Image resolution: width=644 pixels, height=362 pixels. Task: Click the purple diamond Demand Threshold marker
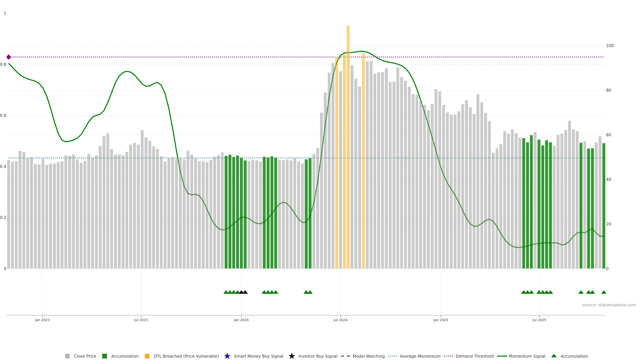pyautogui.click(x=9, y=57)
